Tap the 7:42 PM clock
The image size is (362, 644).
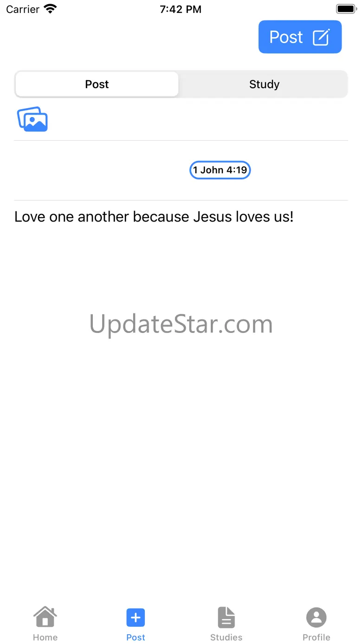click(181, 9)
